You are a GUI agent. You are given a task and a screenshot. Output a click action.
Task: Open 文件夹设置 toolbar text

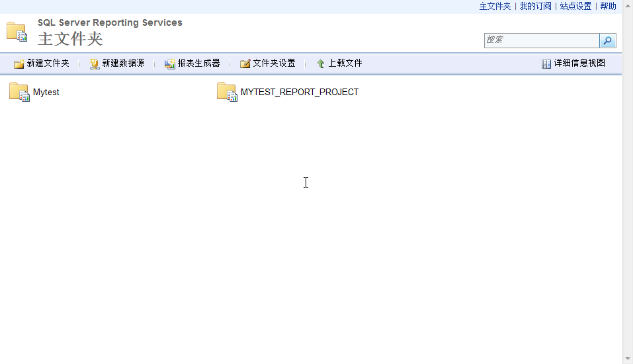(274, 63)
